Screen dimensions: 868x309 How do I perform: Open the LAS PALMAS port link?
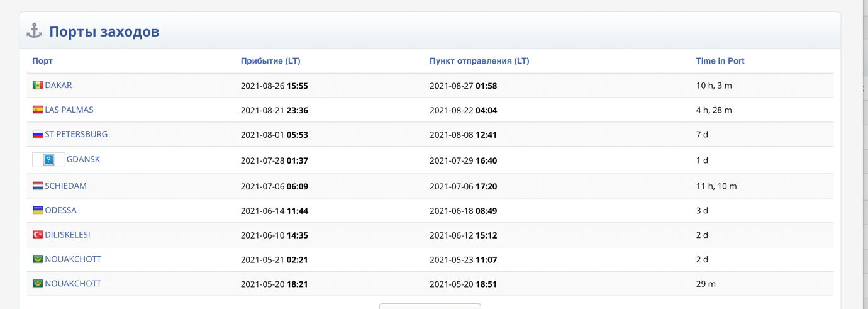click(69, 110)
